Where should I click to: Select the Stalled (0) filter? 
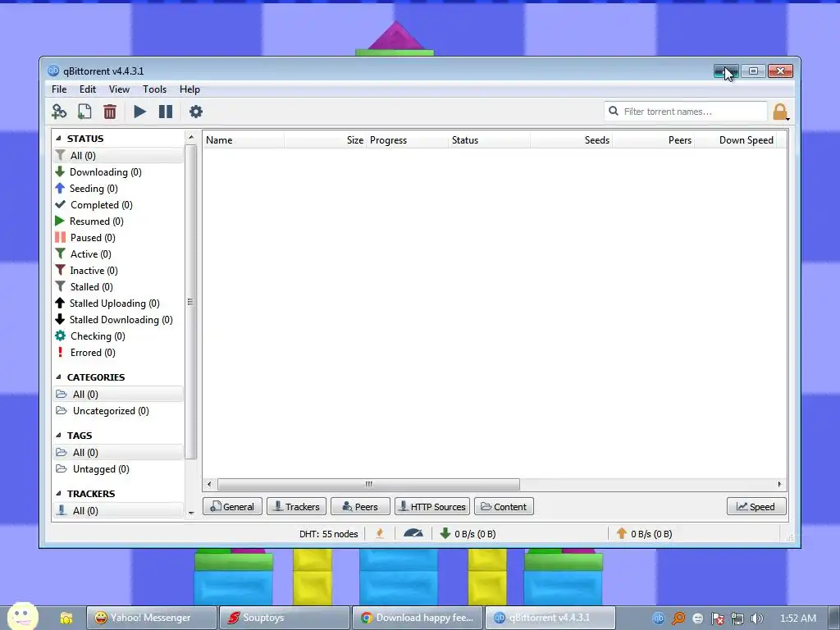point(118,287)
